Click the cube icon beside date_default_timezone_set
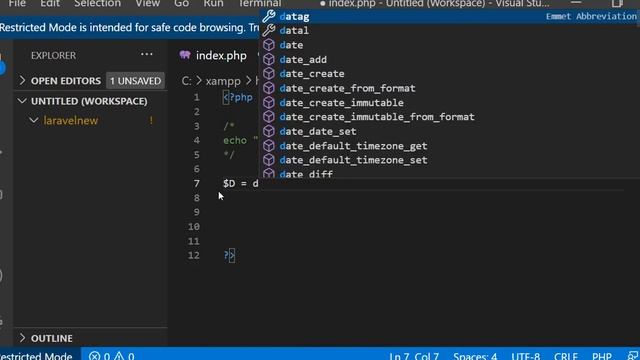 click(x=269, y=160)
